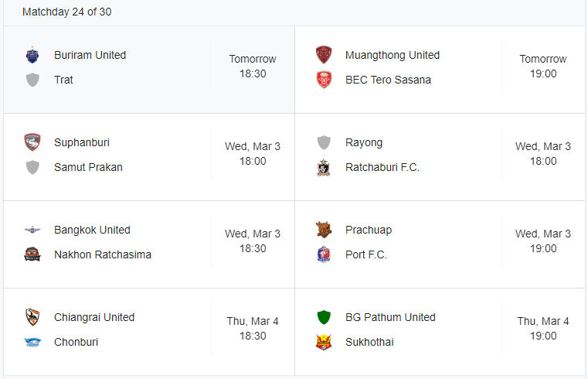Click the Ratchaburi F.C. crest
588x379 pixels.
(324, 167)
